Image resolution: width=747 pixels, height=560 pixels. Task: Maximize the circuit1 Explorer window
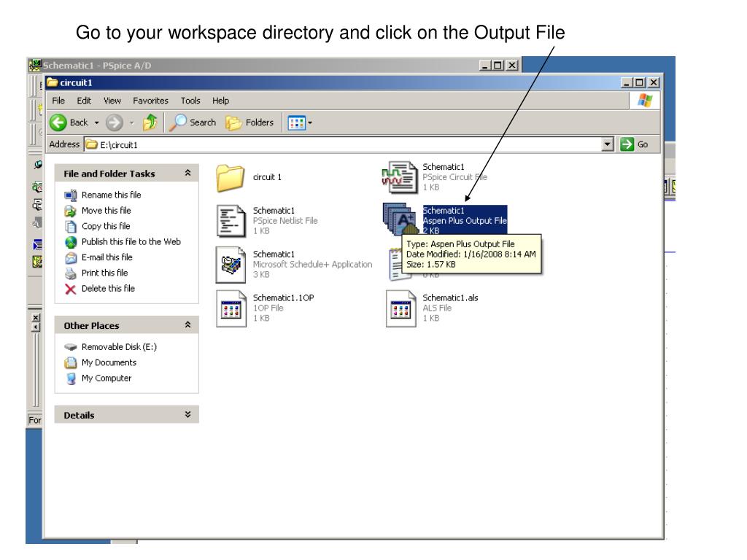pos(640,83)
